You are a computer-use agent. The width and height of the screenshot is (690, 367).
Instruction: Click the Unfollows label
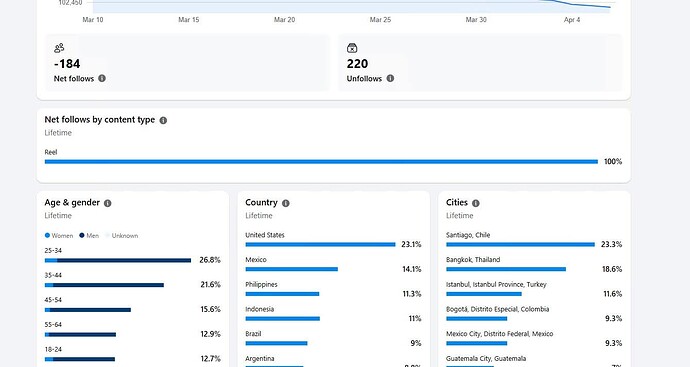pyautogui.click(x=364, y=79)
